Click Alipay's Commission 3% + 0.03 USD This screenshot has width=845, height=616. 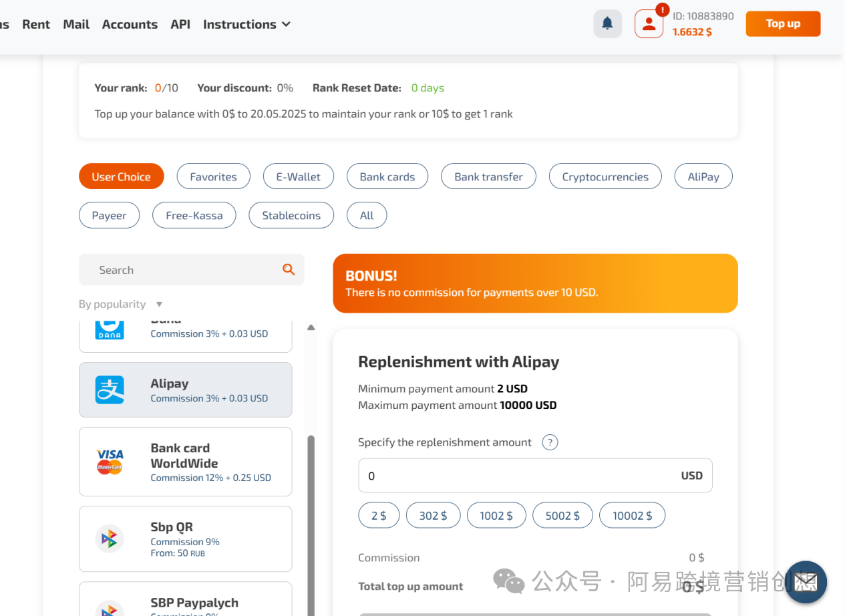tap(209, 398)
